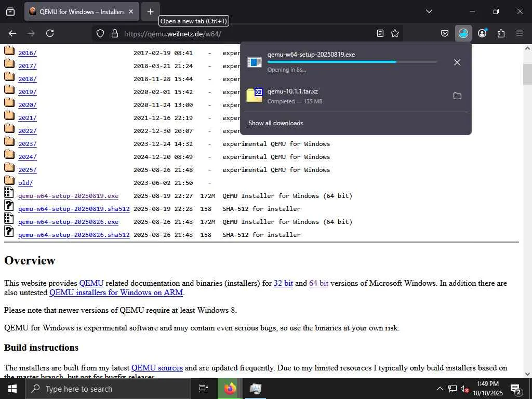Open the installer app taskbar icon

pyautogui.click(x=255, y=389)
